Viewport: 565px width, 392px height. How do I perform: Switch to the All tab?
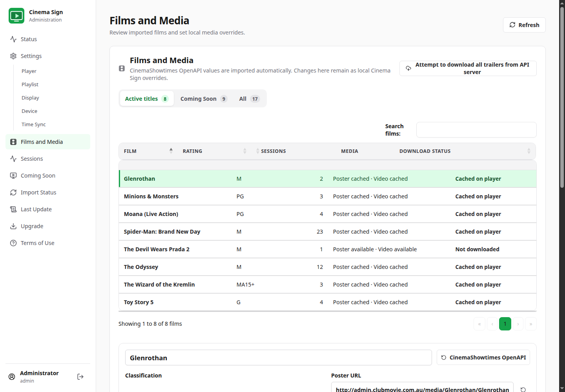[250, 99]
